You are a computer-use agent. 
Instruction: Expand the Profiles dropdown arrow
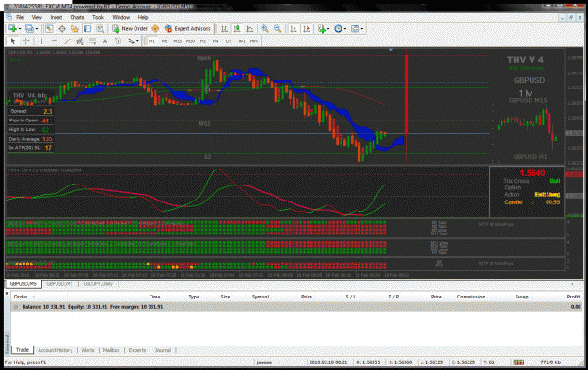pos(37,29)
